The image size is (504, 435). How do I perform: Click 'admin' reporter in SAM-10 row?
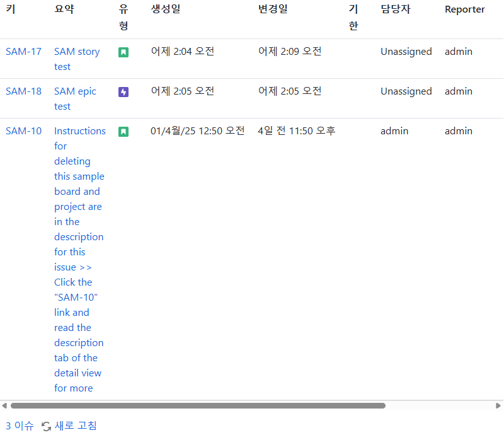459,131
